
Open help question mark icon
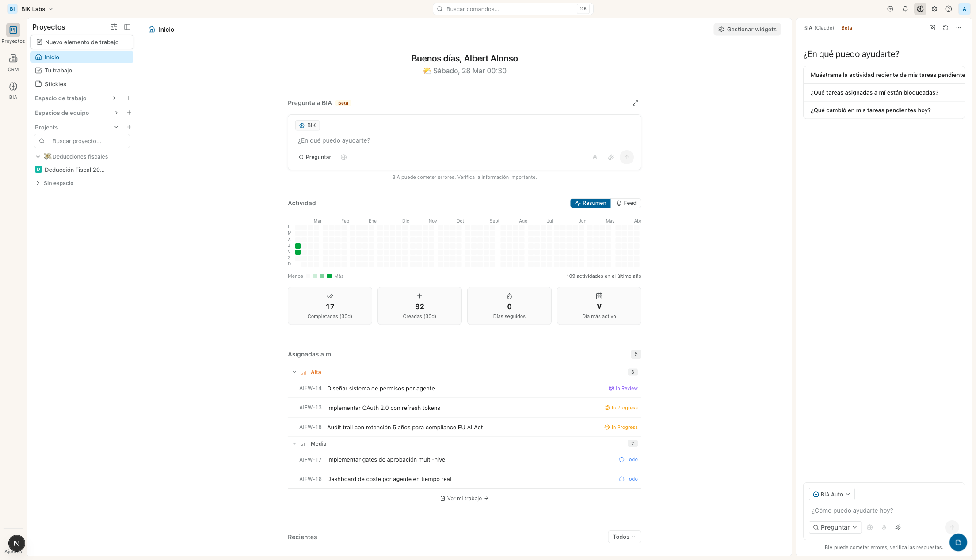coord(948,9)
